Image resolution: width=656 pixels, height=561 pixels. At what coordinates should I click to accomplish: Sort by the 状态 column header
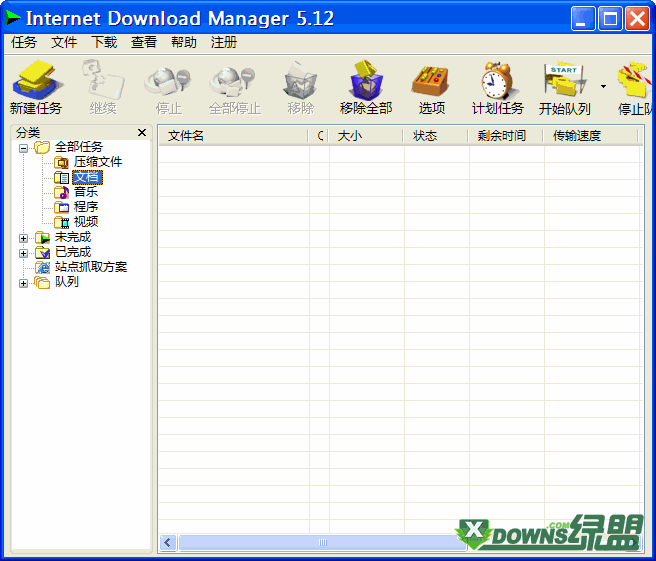tap(436, 136)
